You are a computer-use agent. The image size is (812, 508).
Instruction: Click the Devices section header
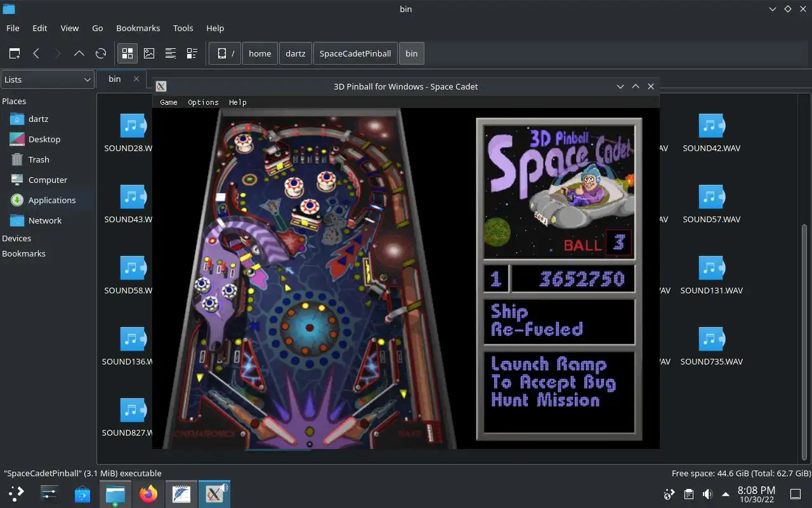pyautogui.click(x=16, y=238)
